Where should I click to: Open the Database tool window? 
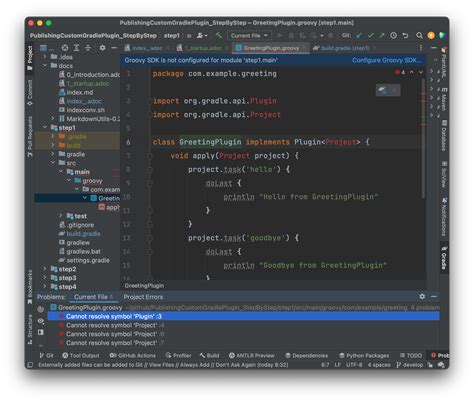pos(444,136)
